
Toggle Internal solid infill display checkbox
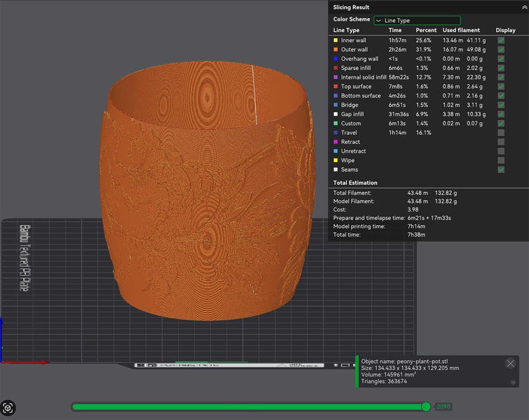click(x=501, y=77)
